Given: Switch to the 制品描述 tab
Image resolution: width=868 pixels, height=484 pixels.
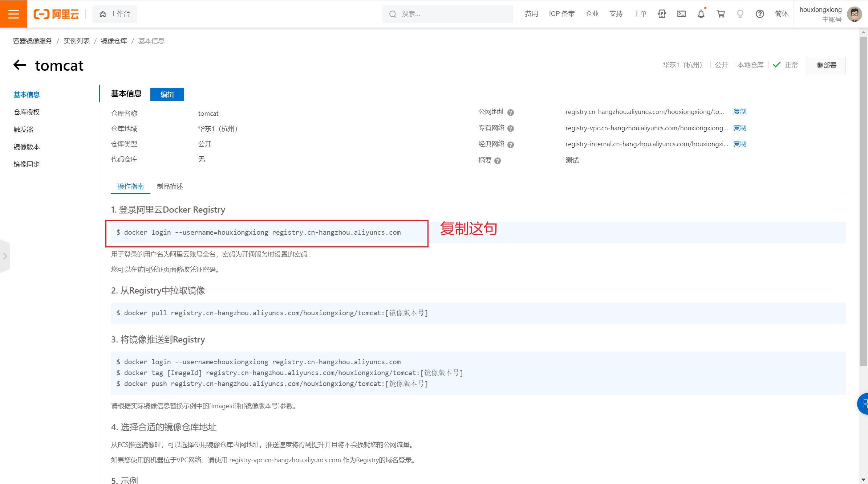Looking at the screenshot, I should 170,186.
